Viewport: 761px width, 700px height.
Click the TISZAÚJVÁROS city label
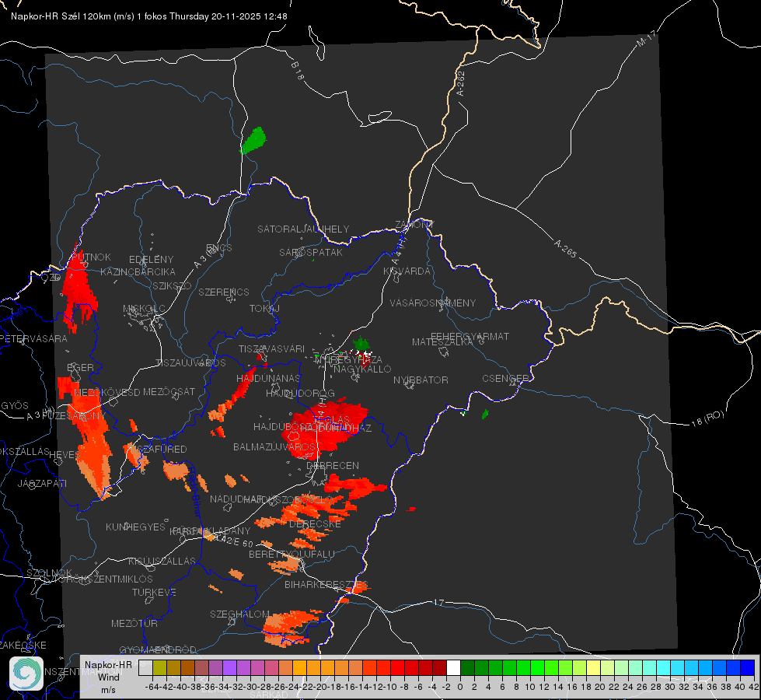coord(190,363)
